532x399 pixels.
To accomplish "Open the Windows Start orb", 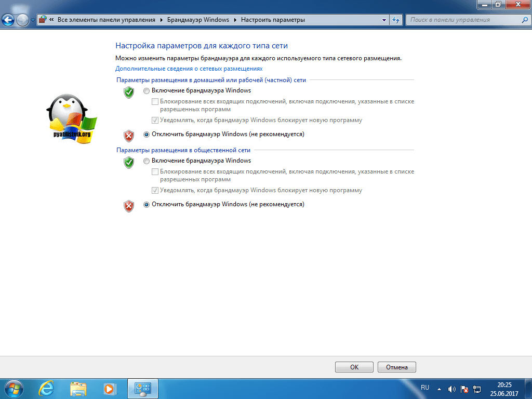I will (x=14, y=389).
